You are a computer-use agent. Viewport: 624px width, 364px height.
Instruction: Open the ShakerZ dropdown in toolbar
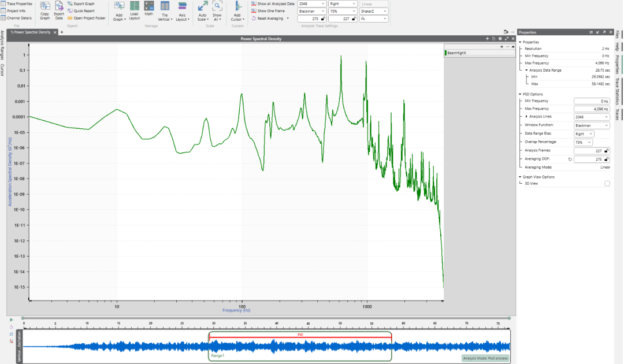point(374,11)
